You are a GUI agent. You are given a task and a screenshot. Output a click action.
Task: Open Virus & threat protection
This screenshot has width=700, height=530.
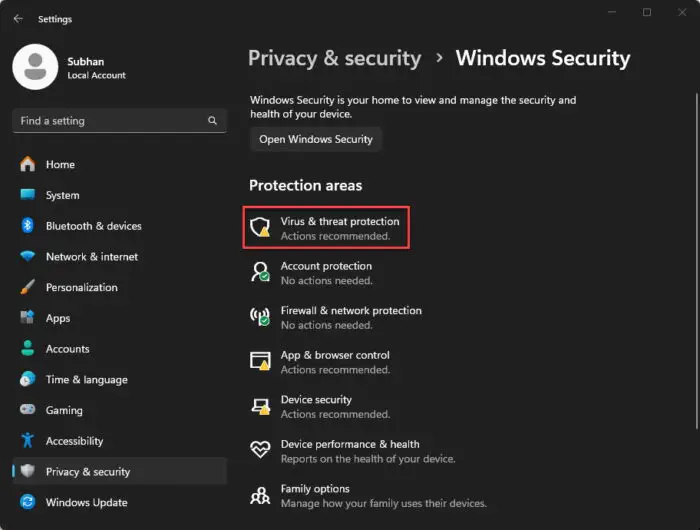point(326,228)
